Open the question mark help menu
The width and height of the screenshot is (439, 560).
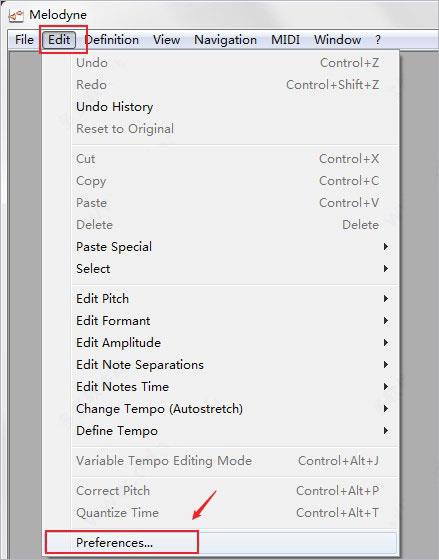(378, 40)
